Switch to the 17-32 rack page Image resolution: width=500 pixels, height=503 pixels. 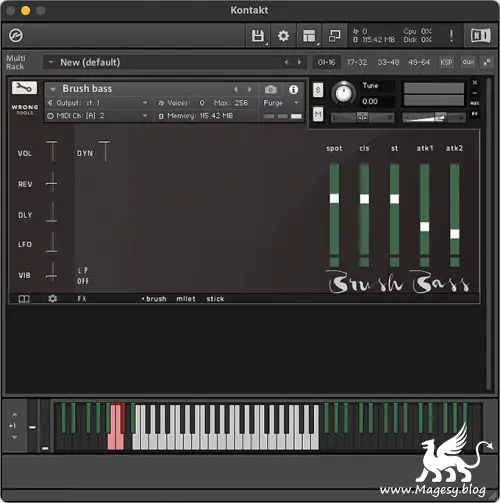[357, 62]
